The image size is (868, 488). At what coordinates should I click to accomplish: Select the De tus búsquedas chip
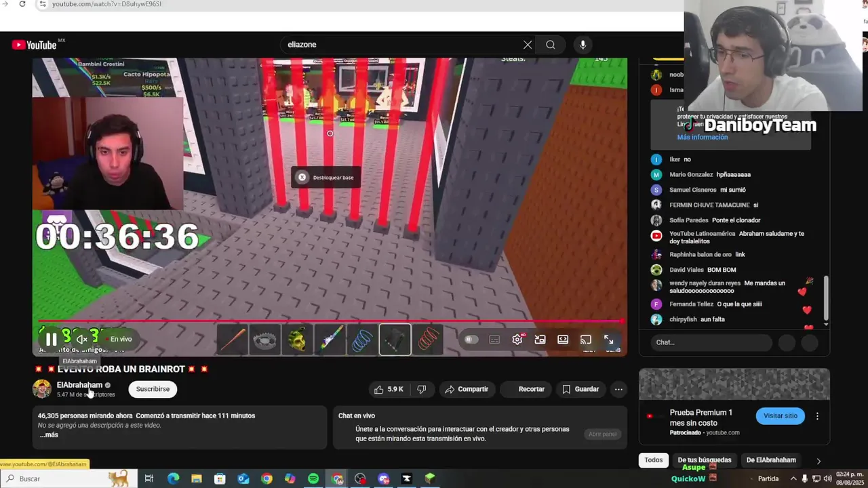pyautogui.click(x=705, y=460)
